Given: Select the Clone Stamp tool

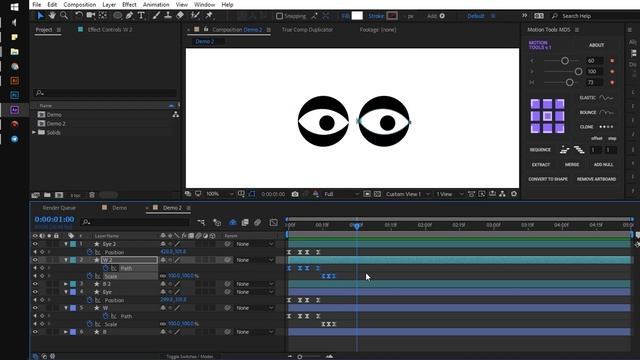Looking at the screenshot, I should point(168,16).
